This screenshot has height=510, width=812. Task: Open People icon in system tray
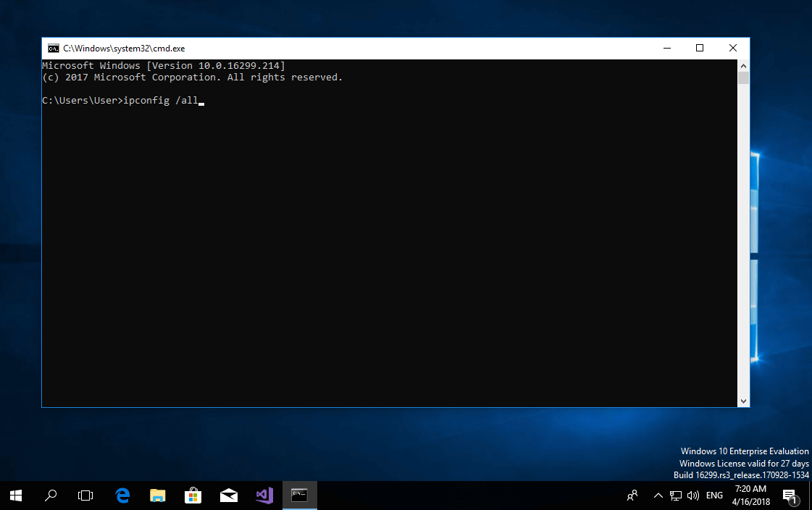(x=632, y=496)
